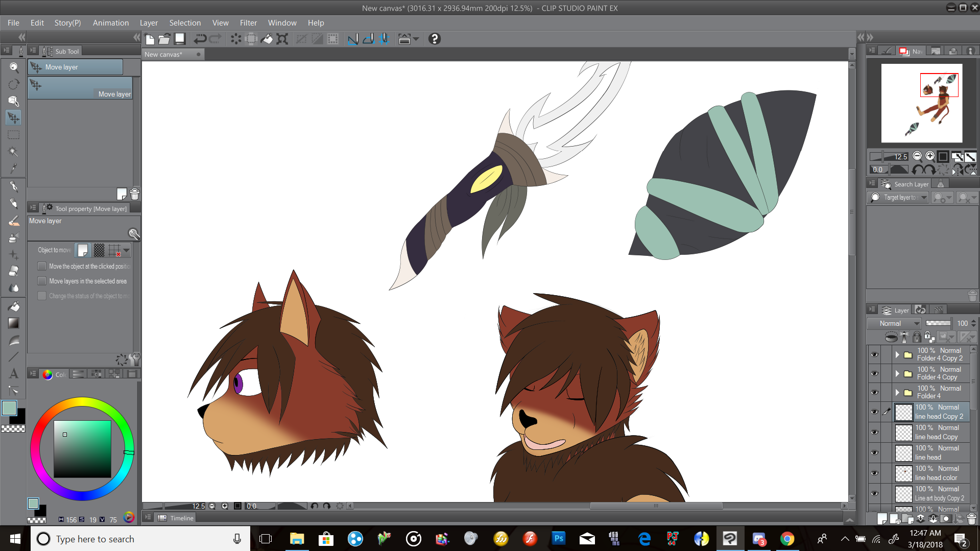Open Google Chrome from the taskbar
Viewport: 980px width, 551px height.
click(787, 539)
